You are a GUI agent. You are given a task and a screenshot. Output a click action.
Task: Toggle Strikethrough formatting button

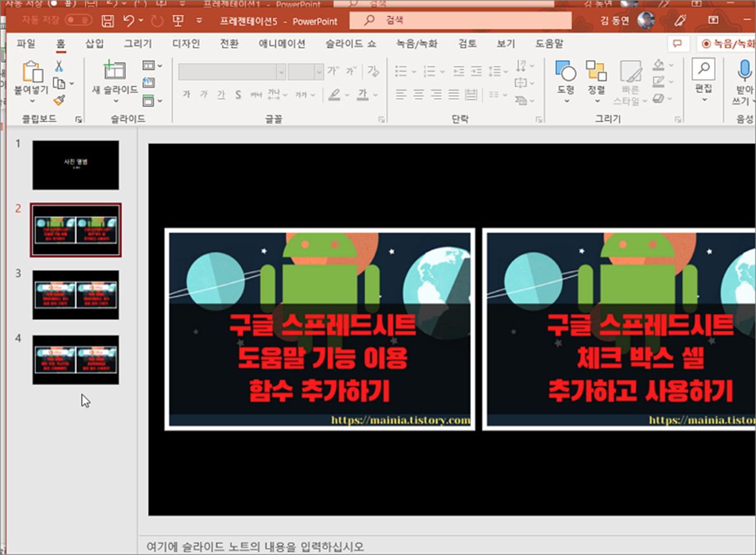[x=256, y=94]
